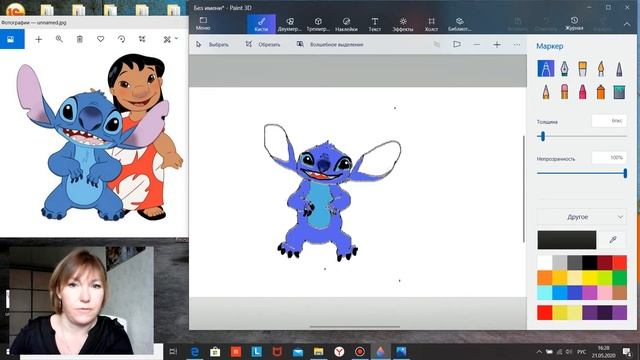Open File Explorer from the taskbar
The image size is (640, 360).
pyautogui.click(x=318, y=351)
